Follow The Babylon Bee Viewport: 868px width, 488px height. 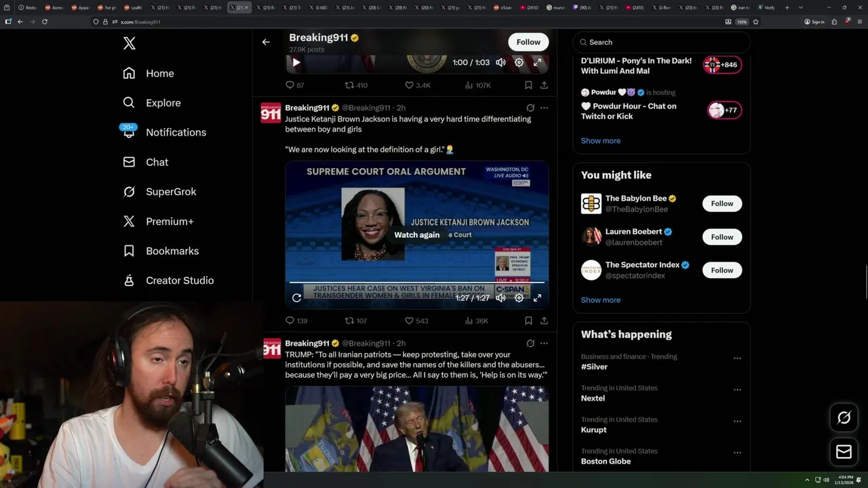[x=722, y=203]
